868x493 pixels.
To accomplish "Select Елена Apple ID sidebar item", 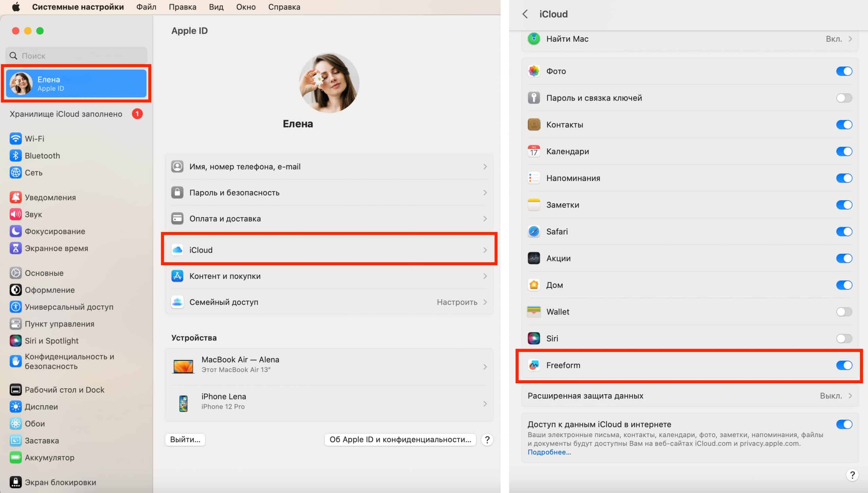I will coord(76,83).
